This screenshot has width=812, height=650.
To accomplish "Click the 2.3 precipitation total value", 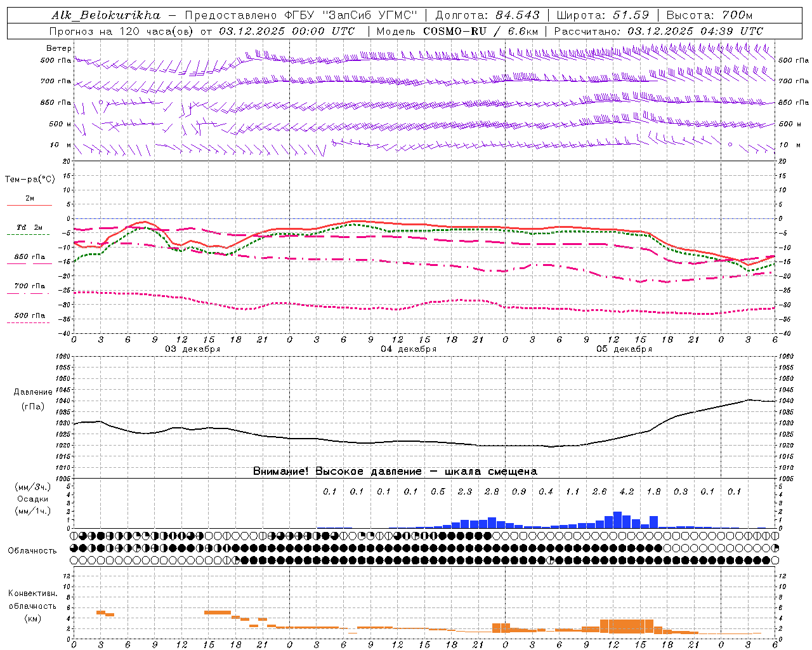I will point(465,492).
